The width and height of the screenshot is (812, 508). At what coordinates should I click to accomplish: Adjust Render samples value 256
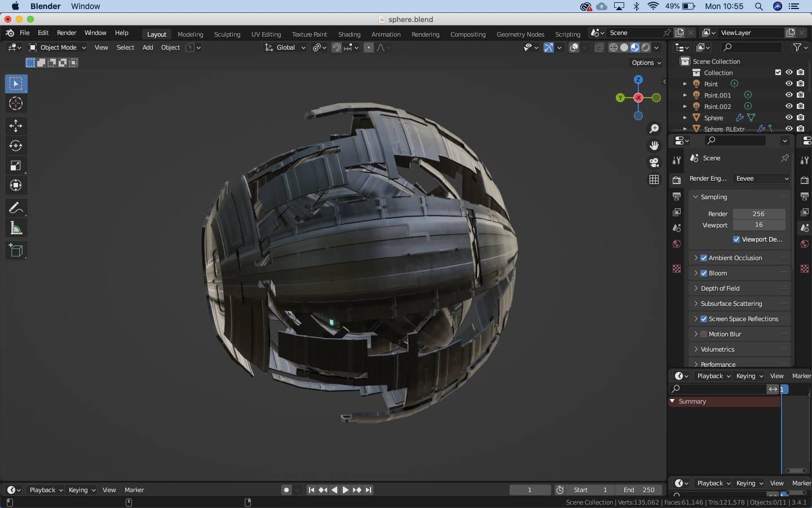759,214
